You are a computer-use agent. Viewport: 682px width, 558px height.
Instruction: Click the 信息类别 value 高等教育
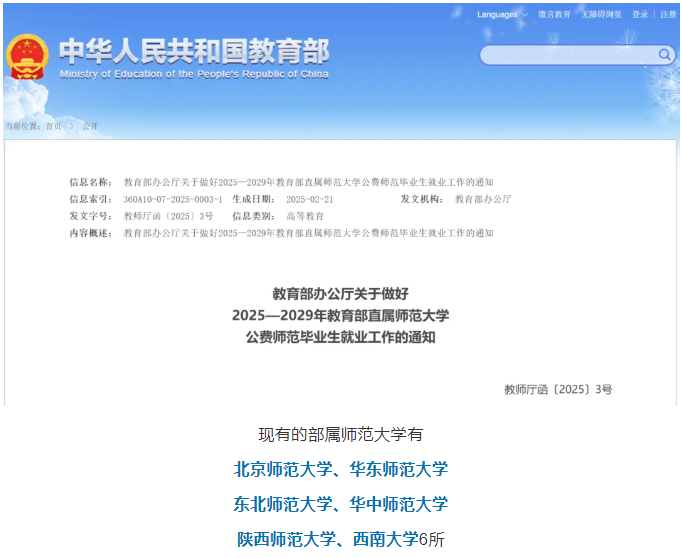tap(305, 216)
